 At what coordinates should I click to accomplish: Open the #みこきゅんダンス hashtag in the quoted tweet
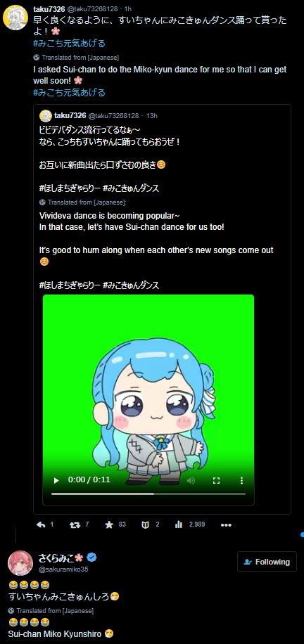131,188
